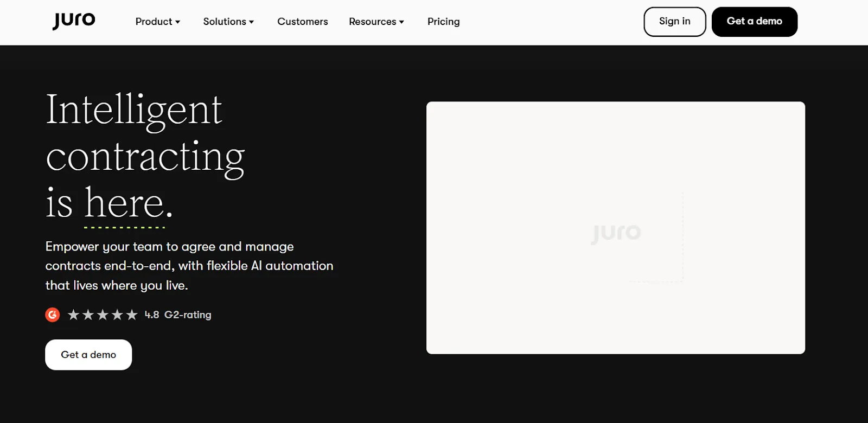Viewport: 868px width, 423px height.
Task: Click the white Get a demo button
Action: (x=88, y=355)
